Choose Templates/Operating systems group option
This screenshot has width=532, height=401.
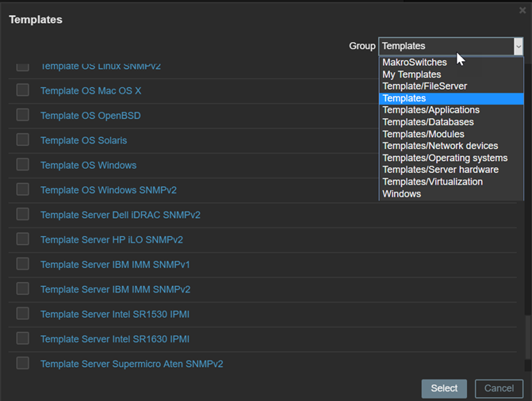(x=445, y=158)
